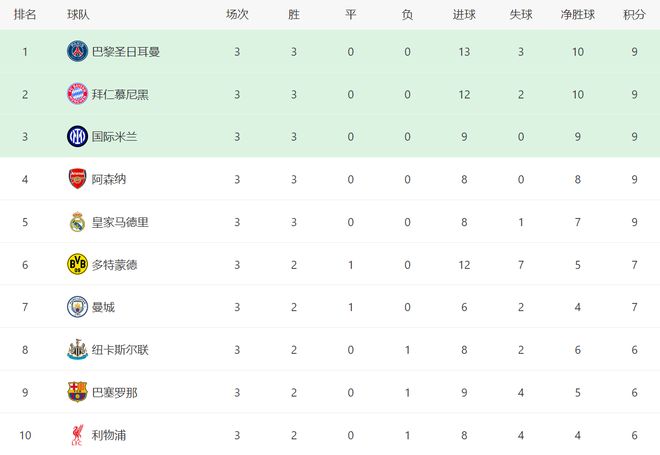Select the 排名 column header

(x=25, y=15)
